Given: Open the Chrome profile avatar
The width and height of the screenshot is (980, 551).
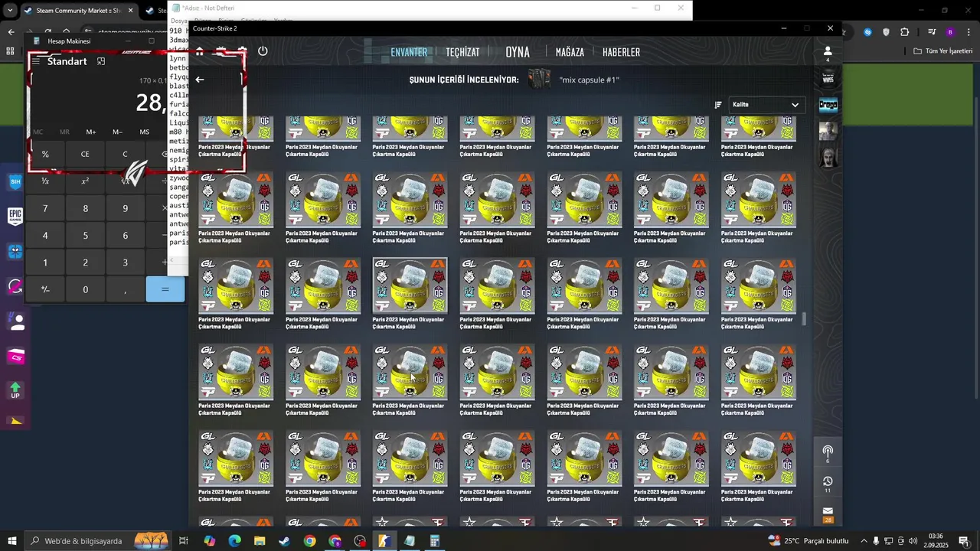Looking at the screenshot, I should click(950, 32).
